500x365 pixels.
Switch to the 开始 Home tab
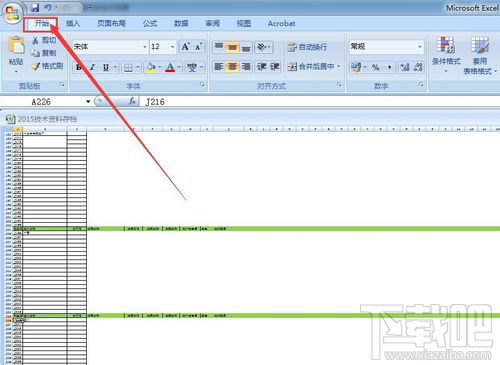(42, 24)
